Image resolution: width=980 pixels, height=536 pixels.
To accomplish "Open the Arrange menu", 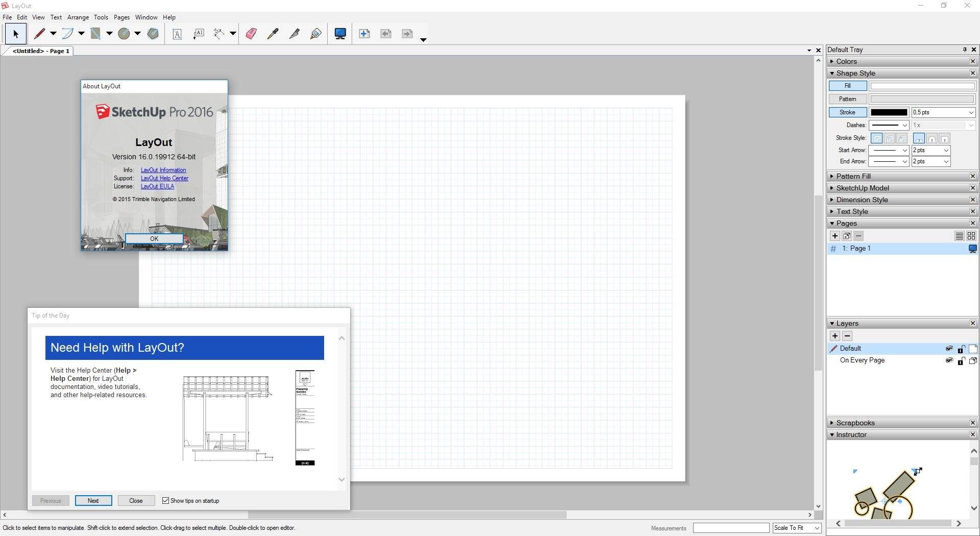I will [78, 17].
